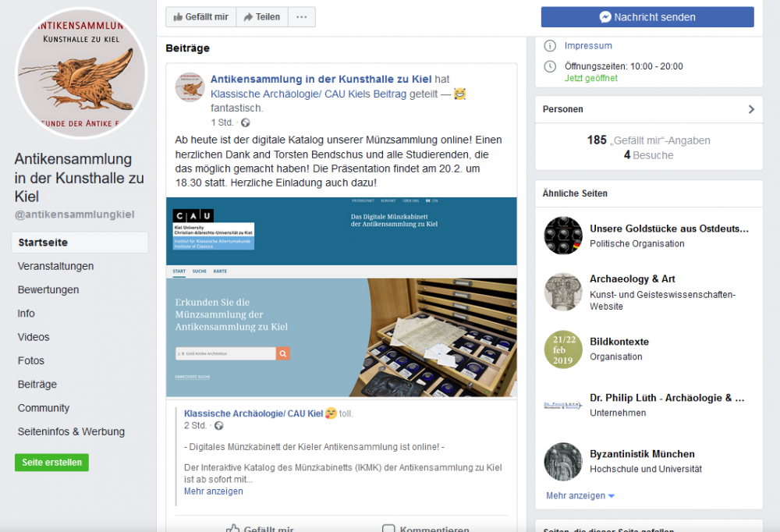
Task: Open the Byzantinistik München page link
Action: 642,454
